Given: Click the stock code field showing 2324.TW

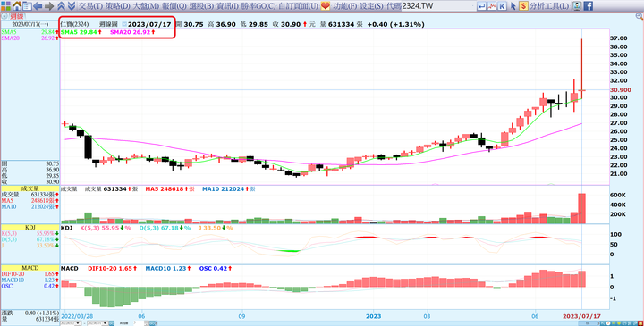Looking at the screenshot, I should click(437, 5).
